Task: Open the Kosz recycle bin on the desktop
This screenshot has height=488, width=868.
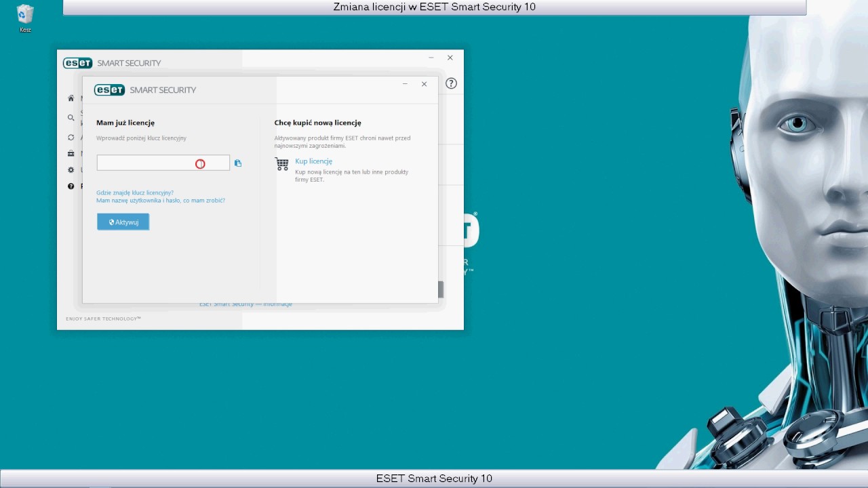Action: [25, 18]
